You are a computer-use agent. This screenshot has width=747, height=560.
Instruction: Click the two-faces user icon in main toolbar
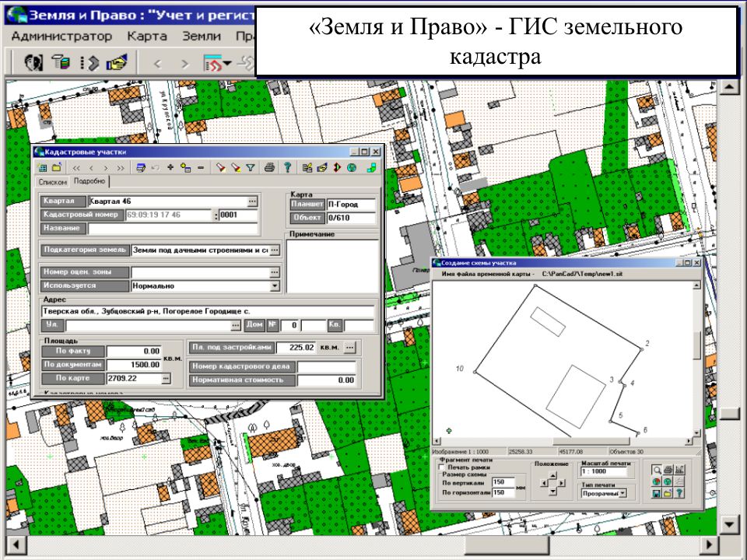tap(33, 62)
